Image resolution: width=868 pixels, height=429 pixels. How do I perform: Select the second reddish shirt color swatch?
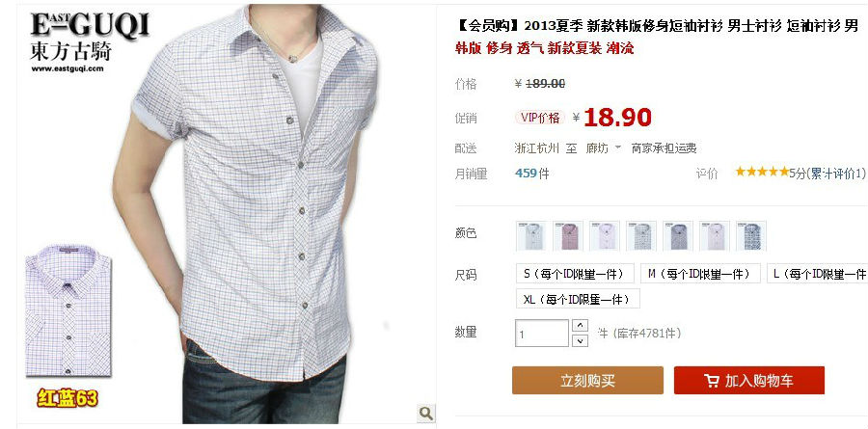(x=568, y=235)
